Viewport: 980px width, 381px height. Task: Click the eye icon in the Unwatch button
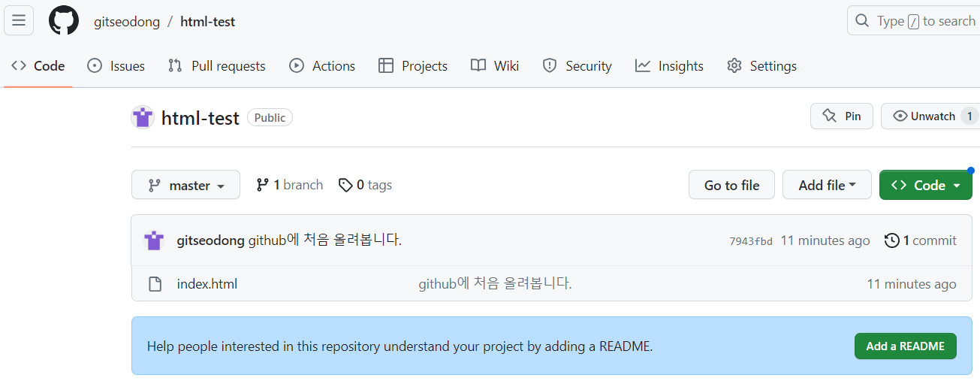pos(899,116)
